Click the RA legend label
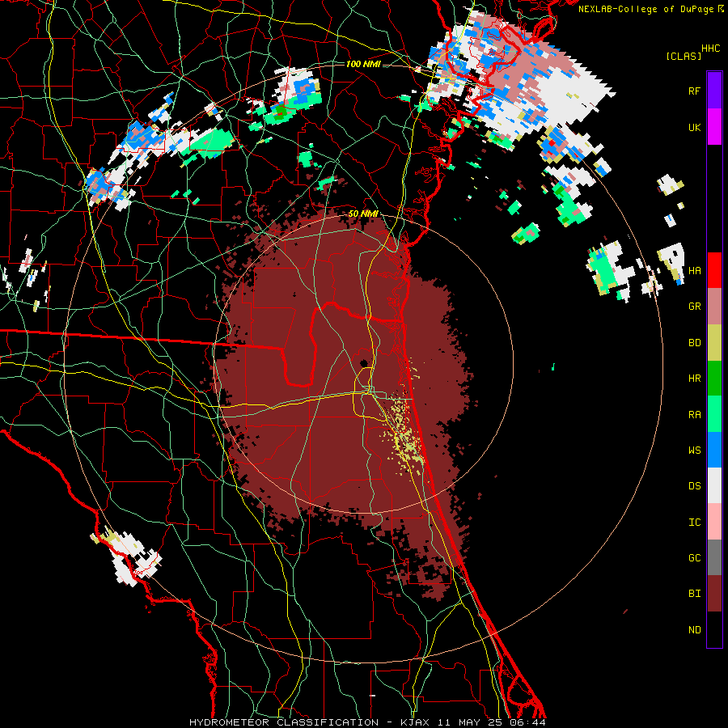This screenshot has height=728, width=728. click(694, 415)
